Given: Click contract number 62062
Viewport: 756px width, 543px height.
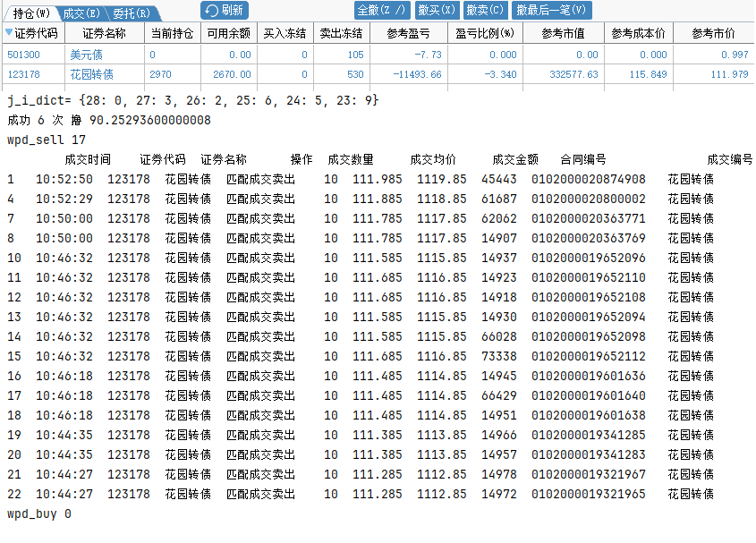Looking at the screenshot, I should [499, 219].
